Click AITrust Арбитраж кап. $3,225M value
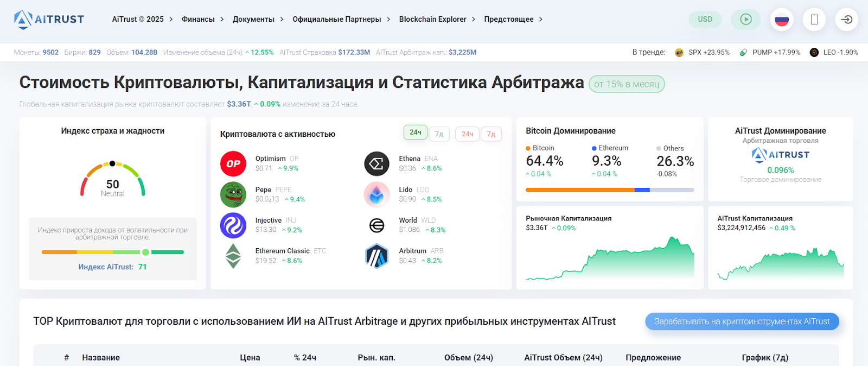868x366 pixels. click(x=462, y=53)
